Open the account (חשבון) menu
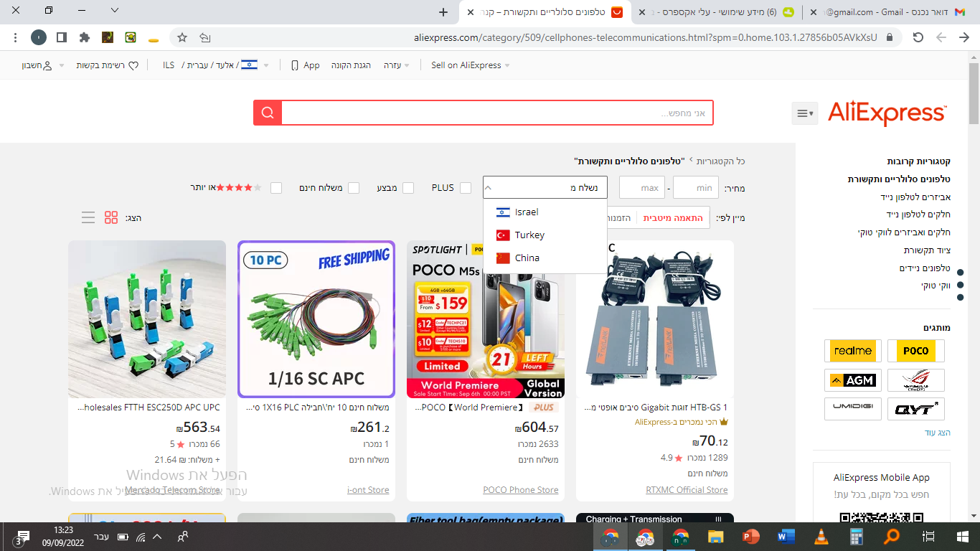980x551 pixels. 37,65
